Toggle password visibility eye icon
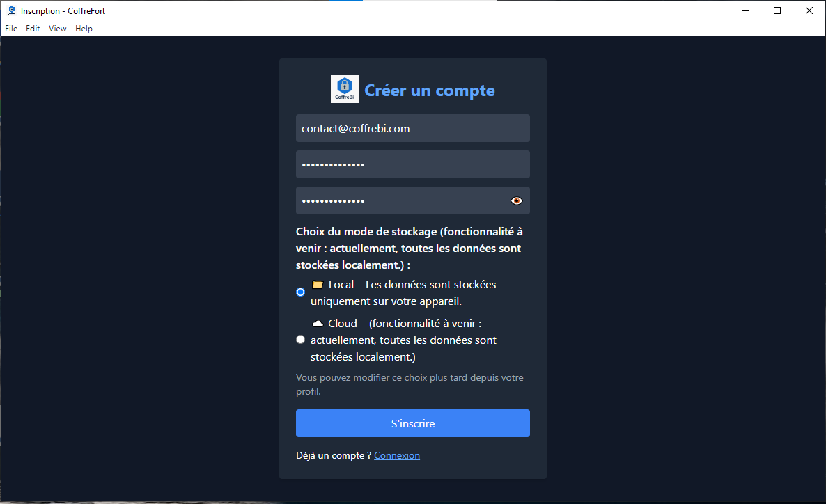 pos(516,200)
